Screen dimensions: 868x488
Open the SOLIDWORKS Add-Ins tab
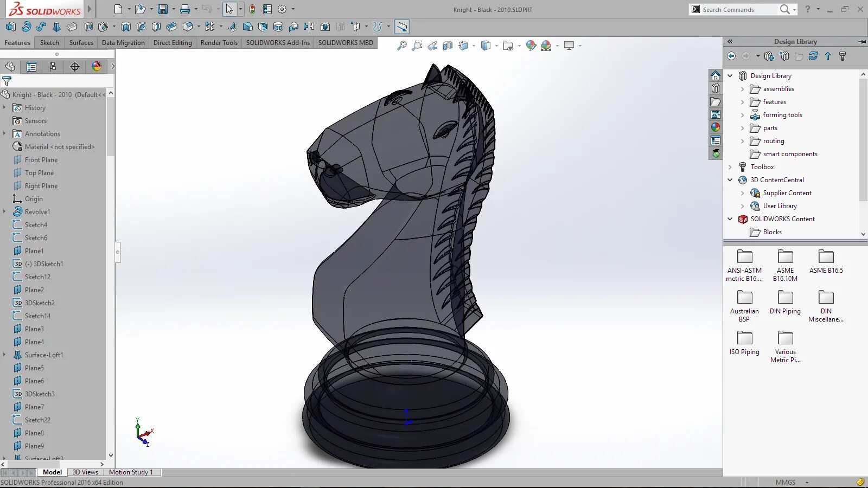278,43
